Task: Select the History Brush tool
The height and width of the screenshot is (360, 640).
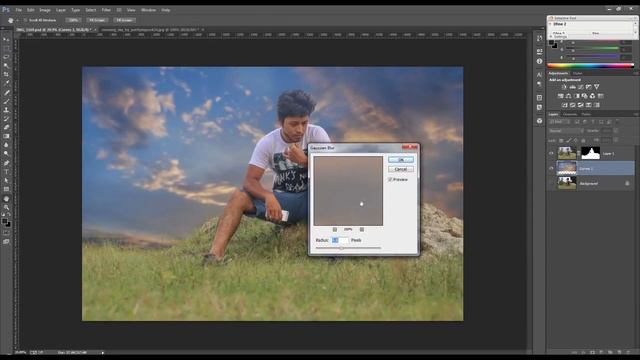Action: click(6, 119)
